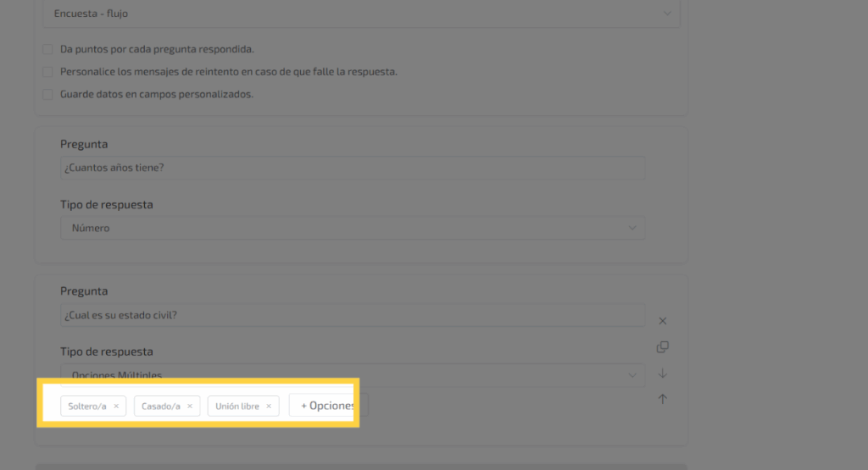Select the Unión libre option label

pos(237,406)
